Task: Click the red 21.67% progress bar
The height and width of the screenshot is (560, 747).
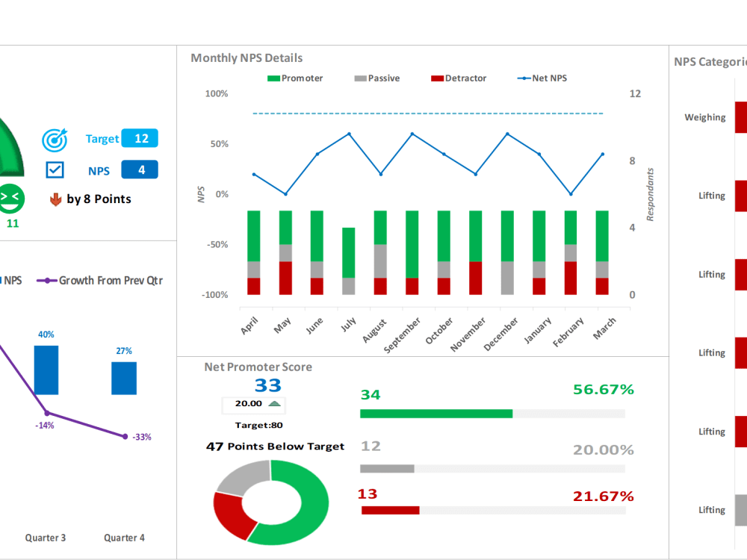Action: [x=391, y=510]
